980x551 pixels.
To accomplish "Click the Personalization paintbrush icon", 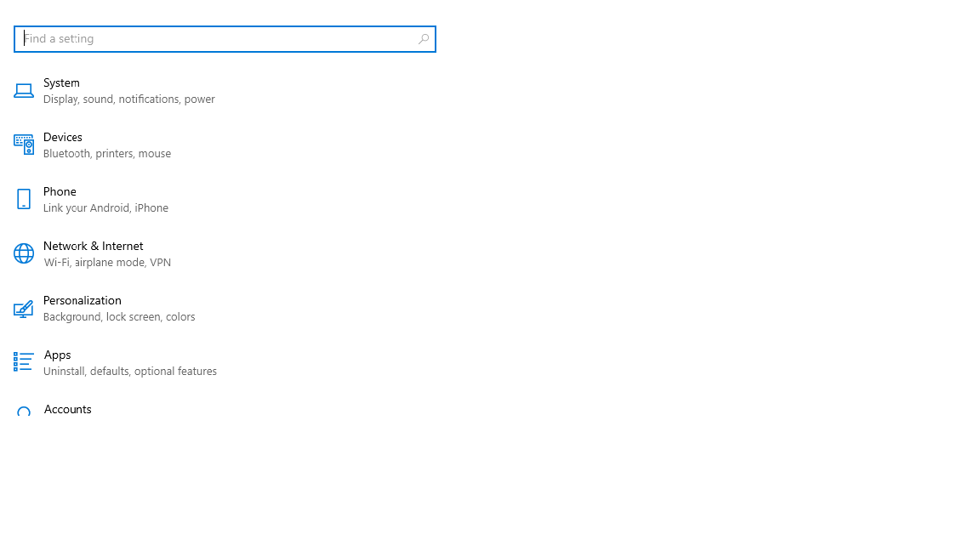I will pyautogui.click(x=24, y=309).
